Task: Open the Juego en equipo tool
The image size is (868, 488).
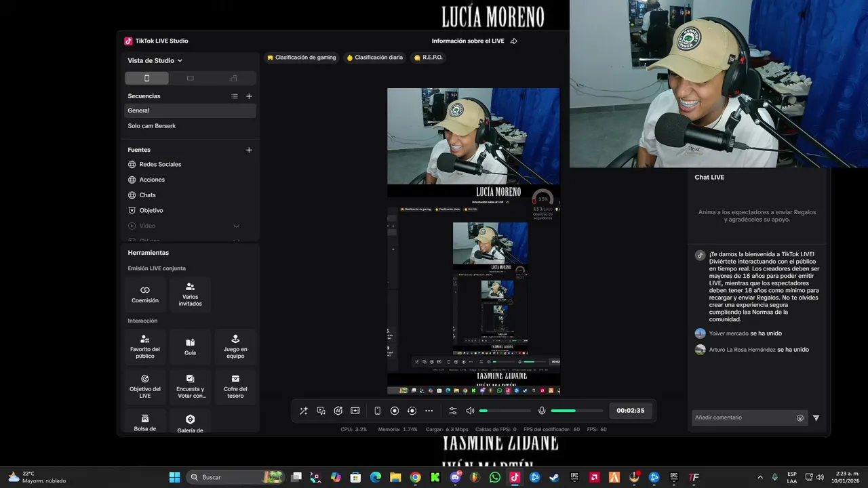Action: click(x=235, y=346)
